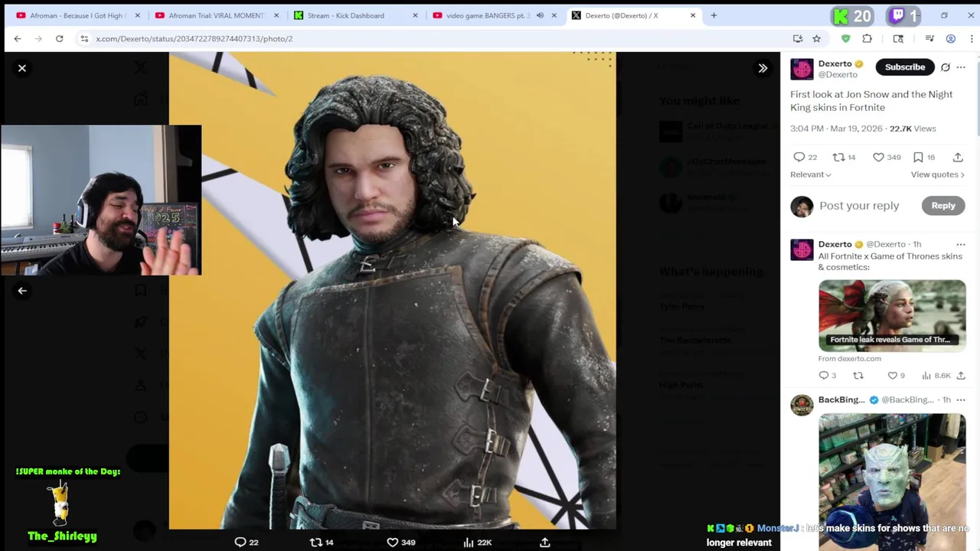Open the Extensions puzzle icon
Image resolution: width=980 pixels, height=551 pixels.
pos(867,38)
